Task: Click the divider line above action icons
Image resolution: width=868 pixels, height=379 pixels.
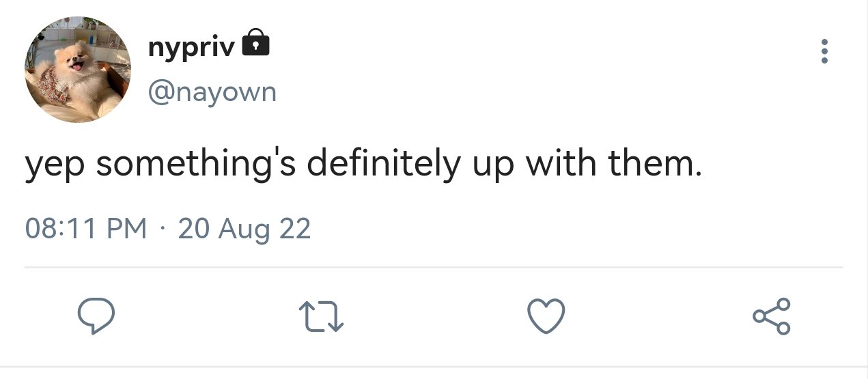Action: coord(434,267)
